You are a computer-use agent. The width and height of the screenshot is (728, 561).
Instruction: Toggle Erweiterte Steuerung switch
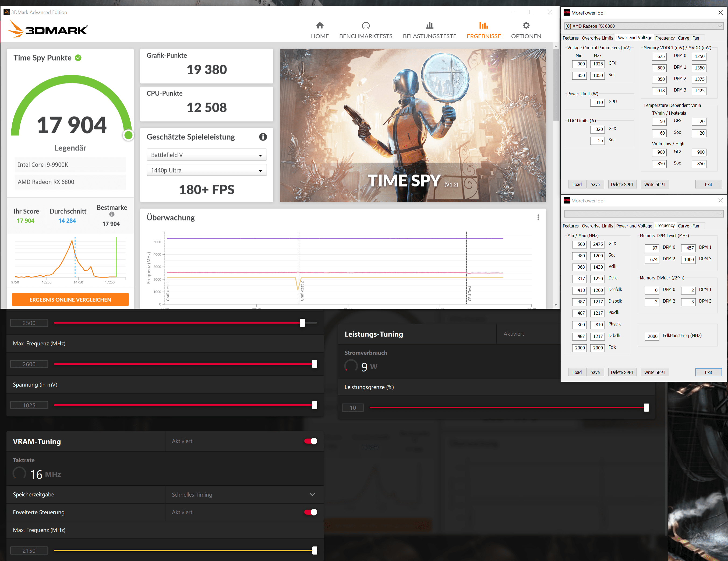[310, 512]
